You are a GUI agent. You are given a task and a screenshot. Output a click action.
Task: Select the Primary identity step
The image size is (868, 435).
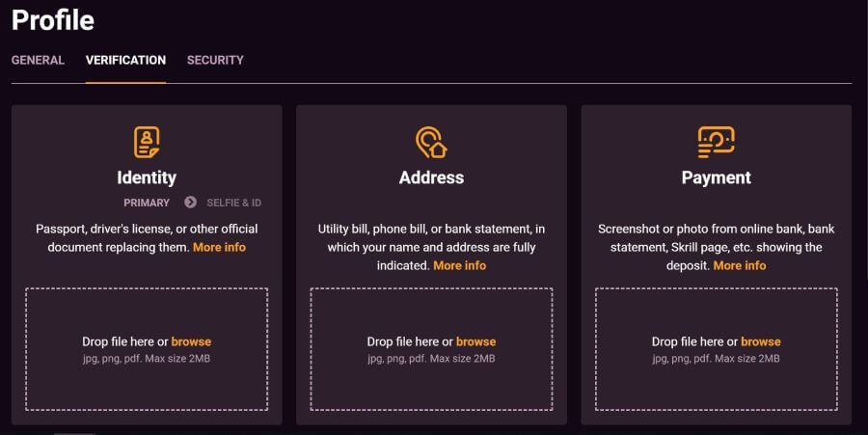coord(147,203)
